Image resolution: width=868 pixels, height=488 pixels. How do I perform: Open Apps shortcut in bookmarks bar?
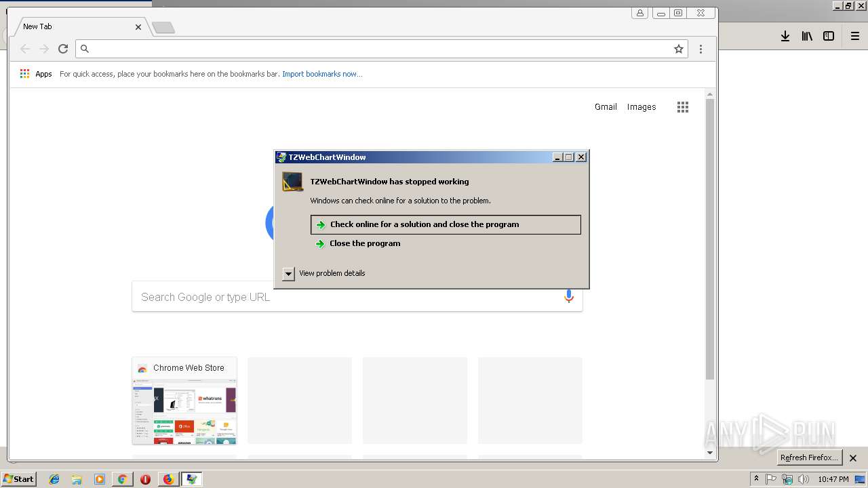point(36,74)
